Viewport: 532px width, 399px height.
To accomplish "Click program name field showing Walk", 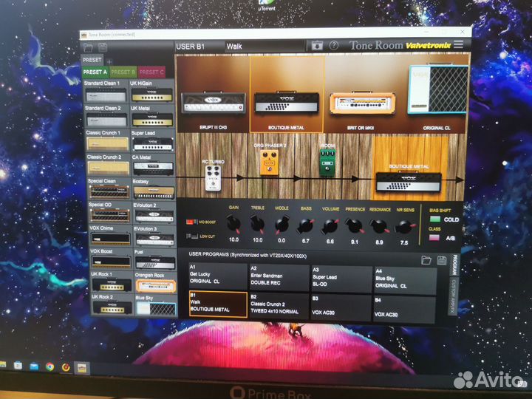I will 265,47.
